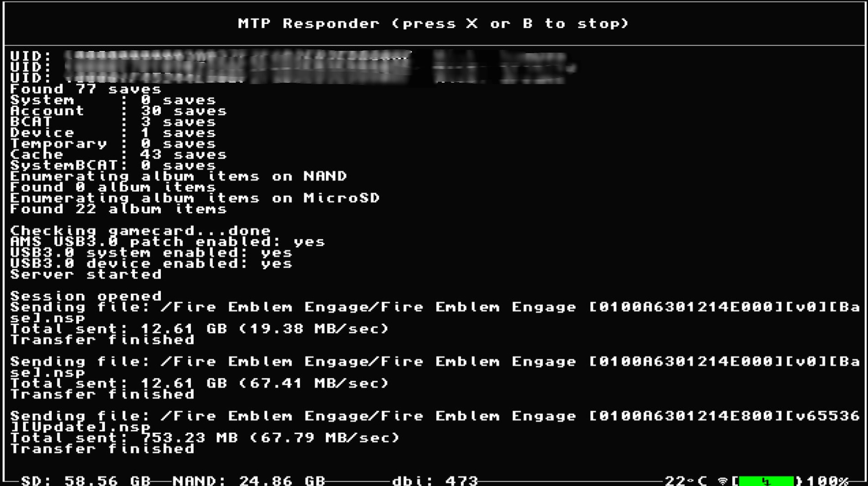Click the Sending file line containing [v65536]
This screenshot has height=486, width=868.
[435, 421]
